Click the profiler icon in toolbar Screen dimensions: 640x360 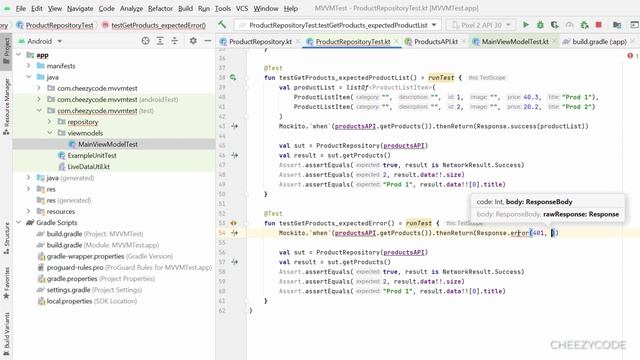569,25
